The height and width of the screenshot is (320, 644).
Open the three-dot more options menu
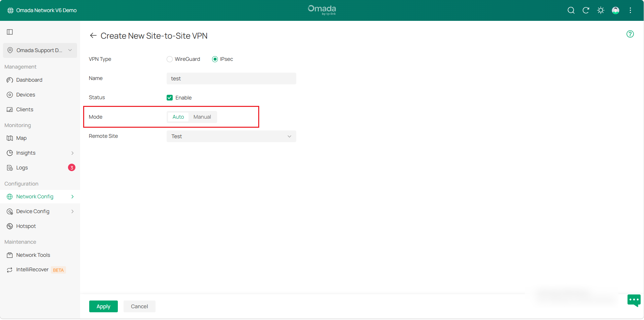(631, 10)
